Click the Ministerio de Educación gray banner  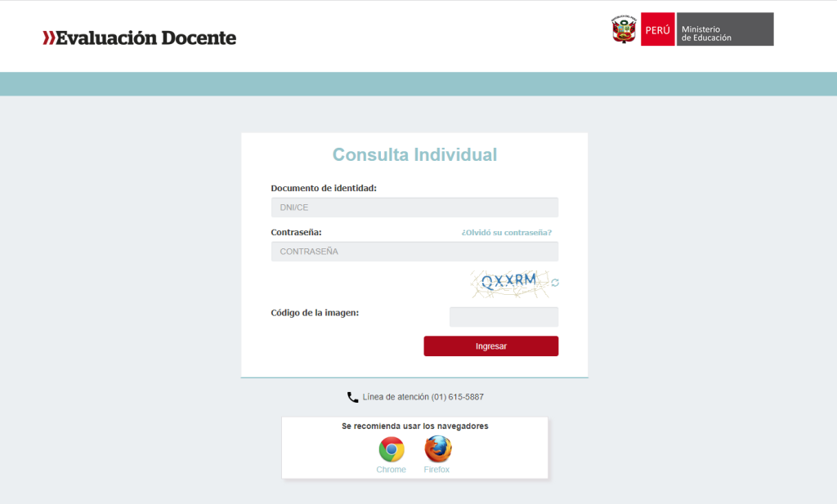click(x=724, y=29)
